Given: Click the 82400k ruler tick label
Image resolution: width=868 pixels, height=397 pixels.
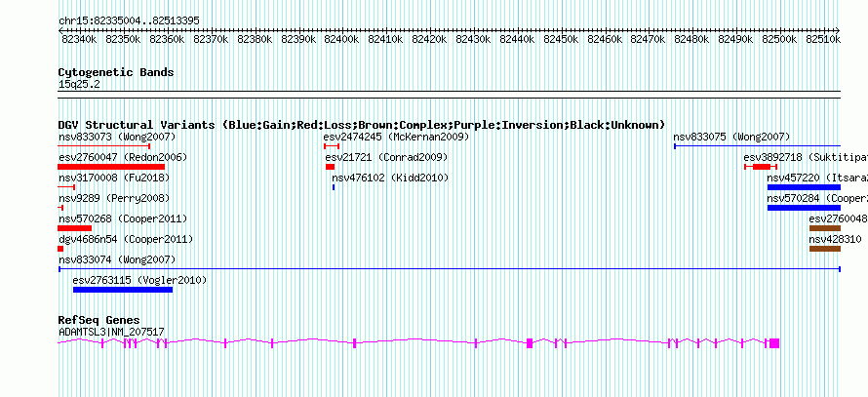Looking at the screenshot, I should (342, 39).
